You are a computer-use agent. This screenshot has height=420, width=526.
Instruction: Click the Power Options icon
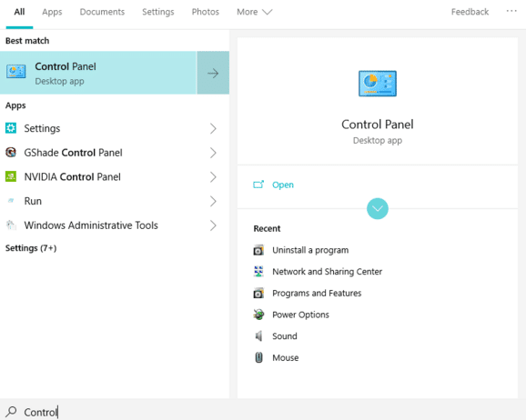tap(258, 315)
